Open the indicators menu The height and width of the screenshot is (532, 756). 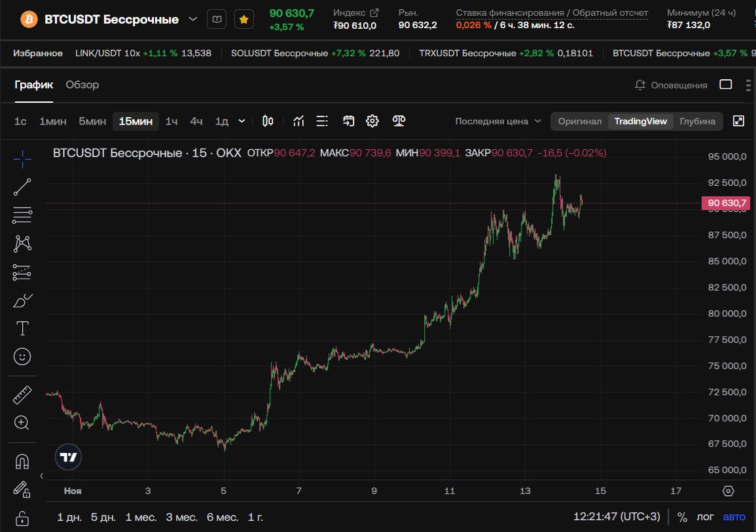[x=299, y=121]
